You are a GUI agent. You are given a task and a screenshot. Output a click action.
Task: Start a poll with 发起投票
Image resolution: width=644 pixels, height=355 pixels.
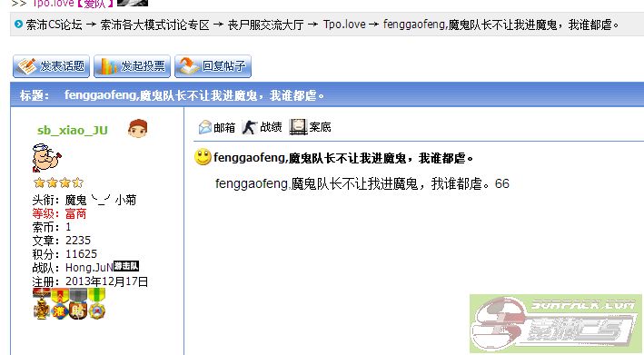(x=132, y=66)
